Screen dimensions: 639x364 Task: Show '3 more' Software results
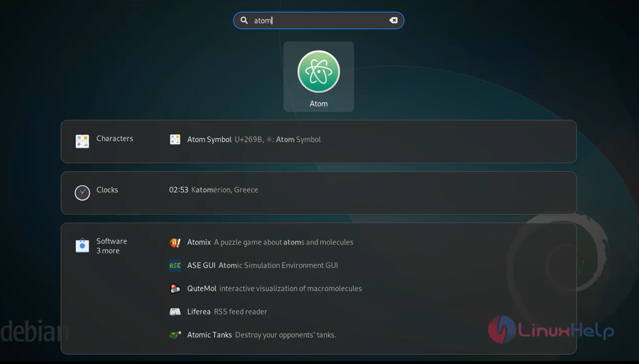pos(108,251)
